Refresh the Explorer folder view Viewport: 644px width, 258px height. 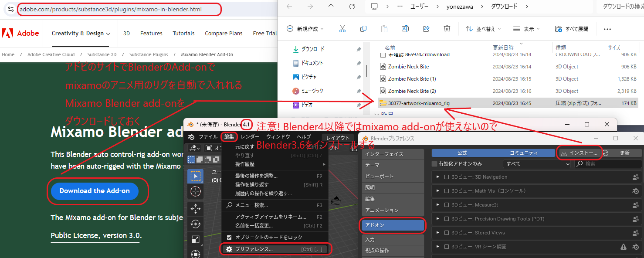coord(352,7)
